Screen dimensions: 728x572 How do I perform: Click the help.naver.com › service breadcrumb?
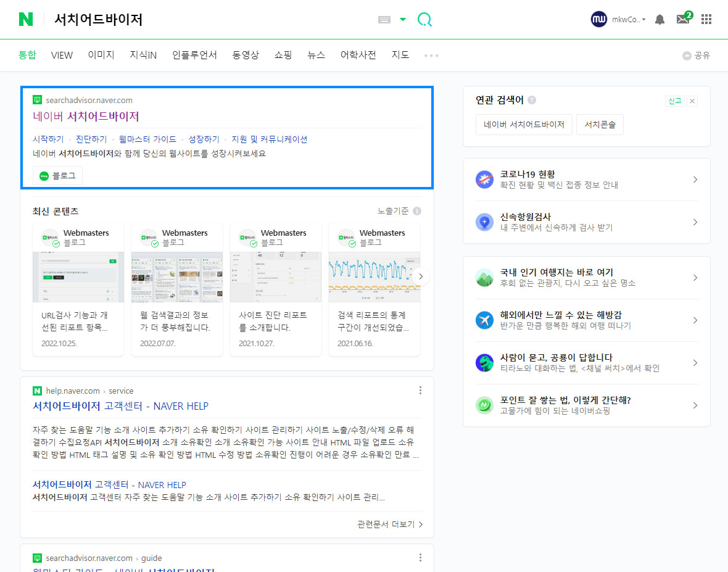(89, 391)
